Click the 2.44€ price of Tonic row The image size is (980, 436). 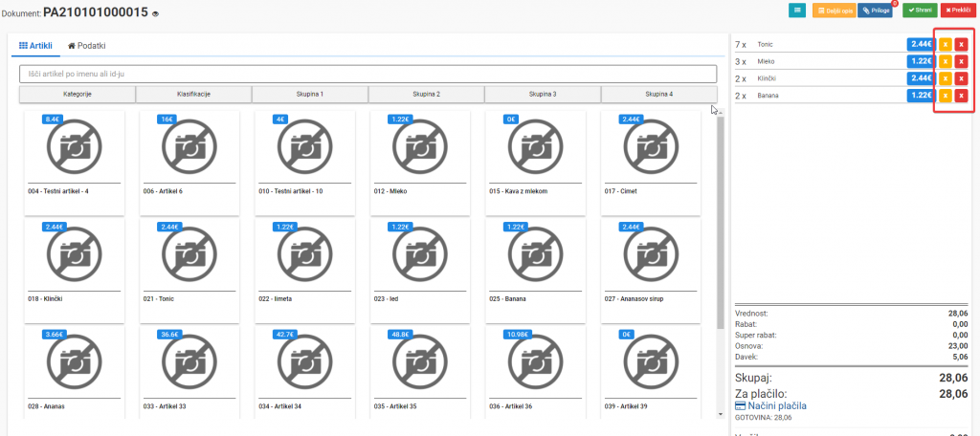click(922, 44)
